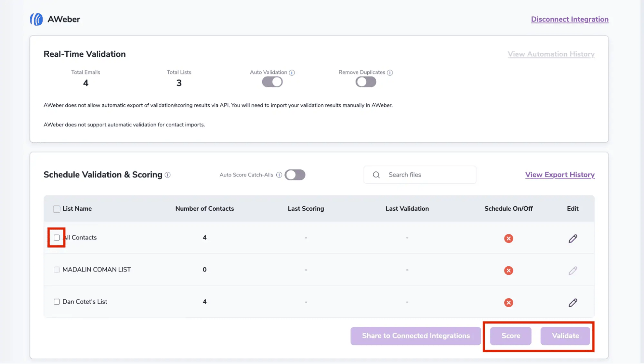Open the Remove Duplicates info tooltip icon
The height and width of the screenshot is (364, 644).
tap(390, 72)
